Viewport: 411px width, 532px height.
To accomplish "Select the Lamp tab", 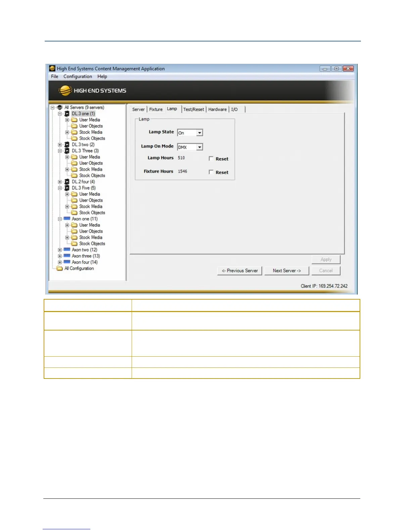I will tap(172, 109).
